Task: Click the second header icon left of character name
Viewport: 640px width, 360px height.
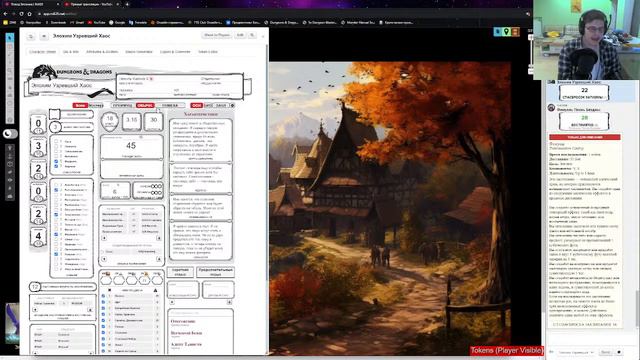Action: coord(44,36)
